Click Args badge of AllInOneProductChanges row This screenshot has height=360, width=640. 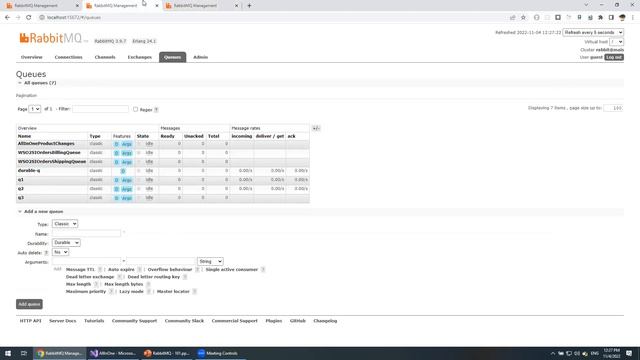[127, 144]
